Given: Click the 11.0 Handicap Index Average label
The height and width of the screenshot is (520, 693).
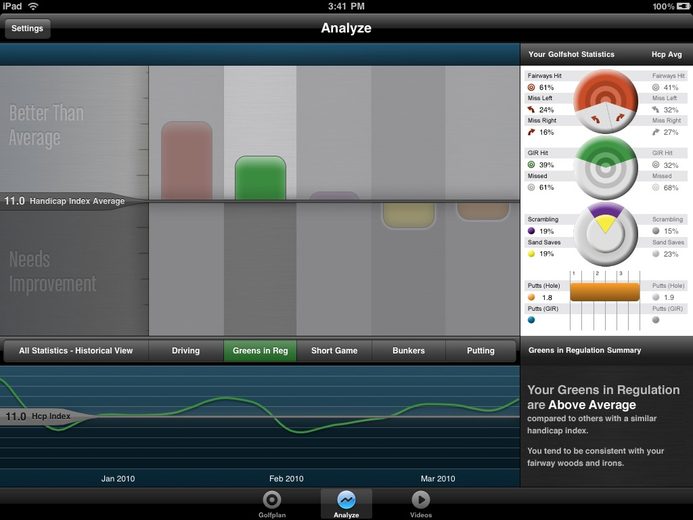Looking at the screenshot, I should coord(65,201).
